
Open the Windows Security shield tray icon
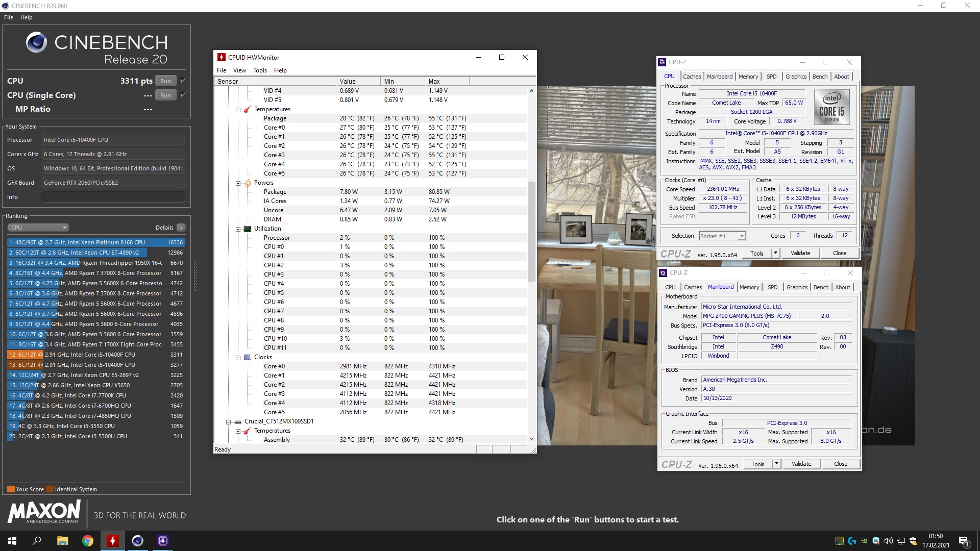tap(913, 541)
